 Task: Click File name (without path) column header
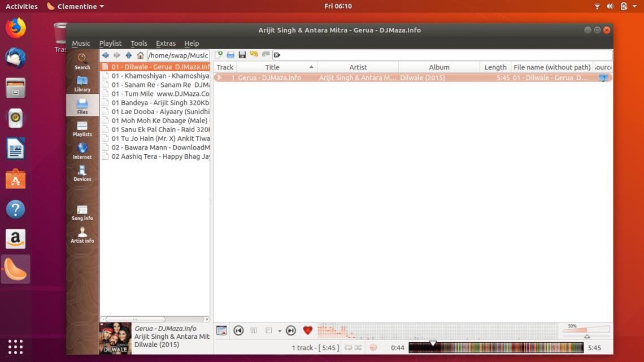(x=551, y=67)
